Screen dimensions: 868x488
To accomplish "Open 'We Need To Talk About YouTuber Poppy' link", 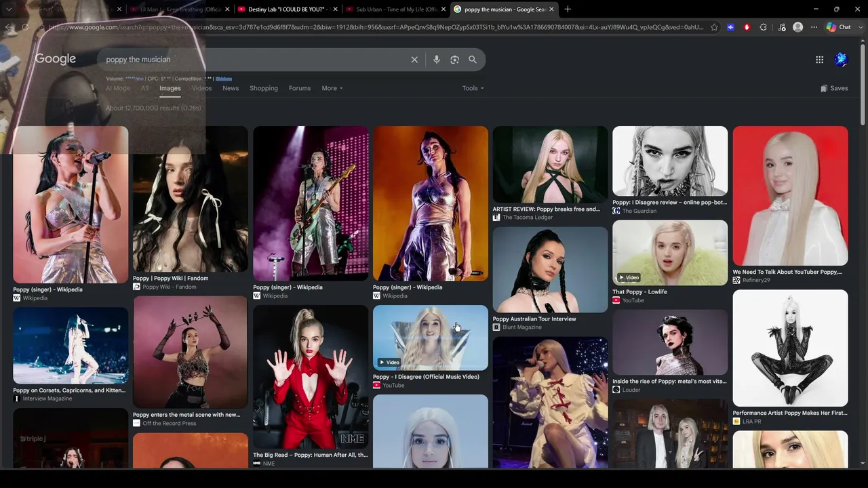I will pyautogui.click(x=787, y=272).
